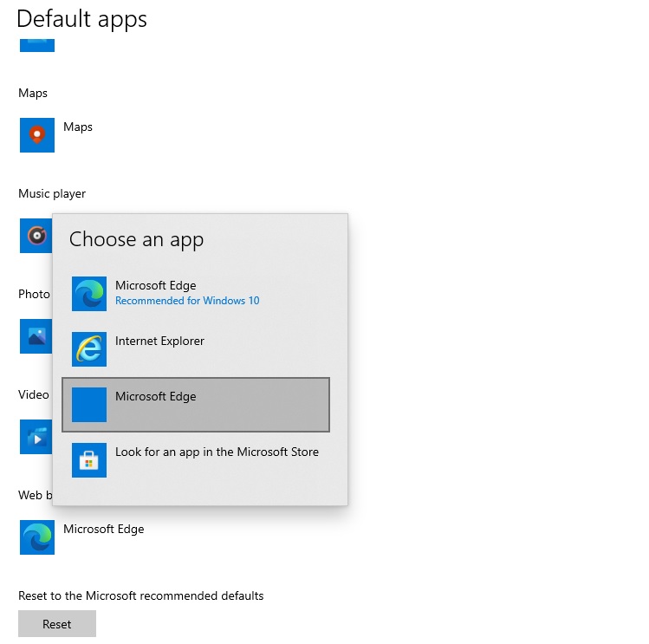Click the Internet Explorer icon
This screenshot has width=649, height=644.
tap(89, 349)
